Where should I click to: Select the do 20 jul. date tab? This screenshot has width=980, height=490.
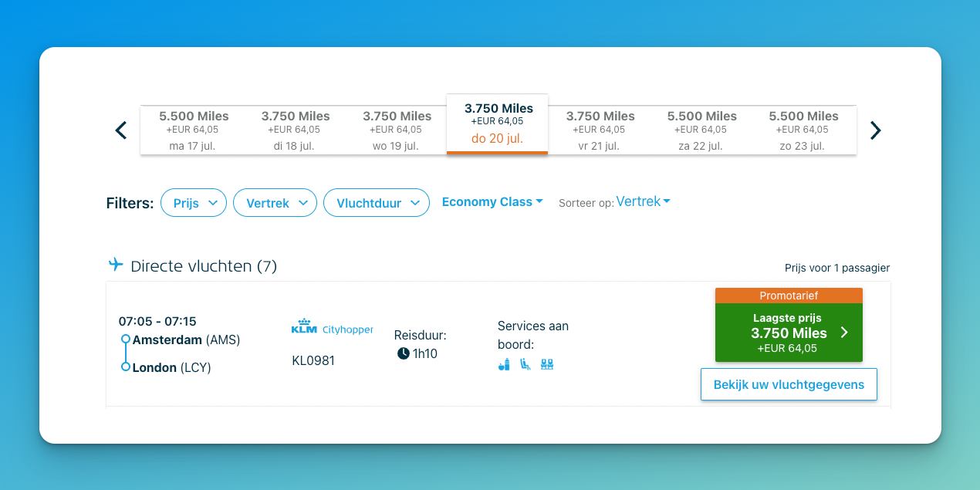click(x=498, y=124)
